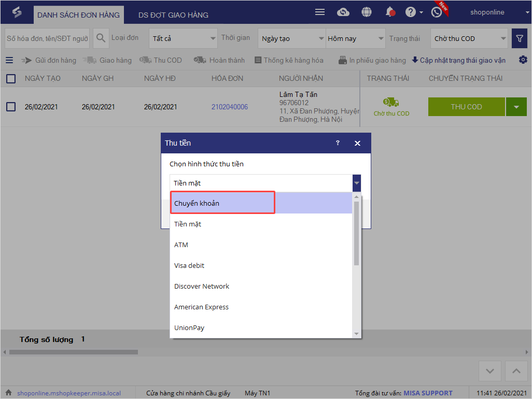Click the HÓA ĐƠN column header
This screenshot has height=399, width=532.
coord(227,78)
